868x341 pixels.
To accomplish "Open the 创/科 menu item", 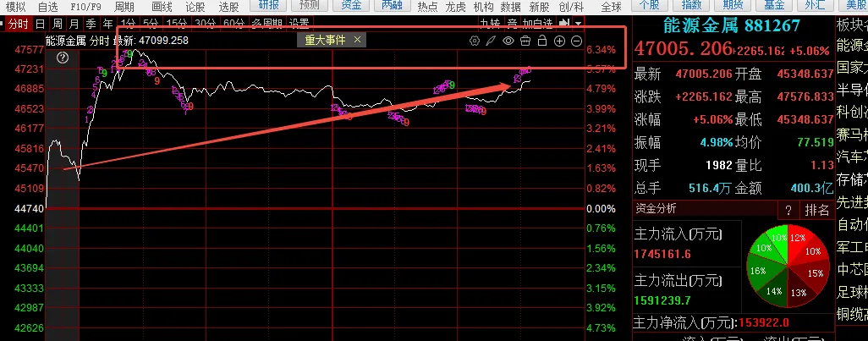I will click(571, 8).
